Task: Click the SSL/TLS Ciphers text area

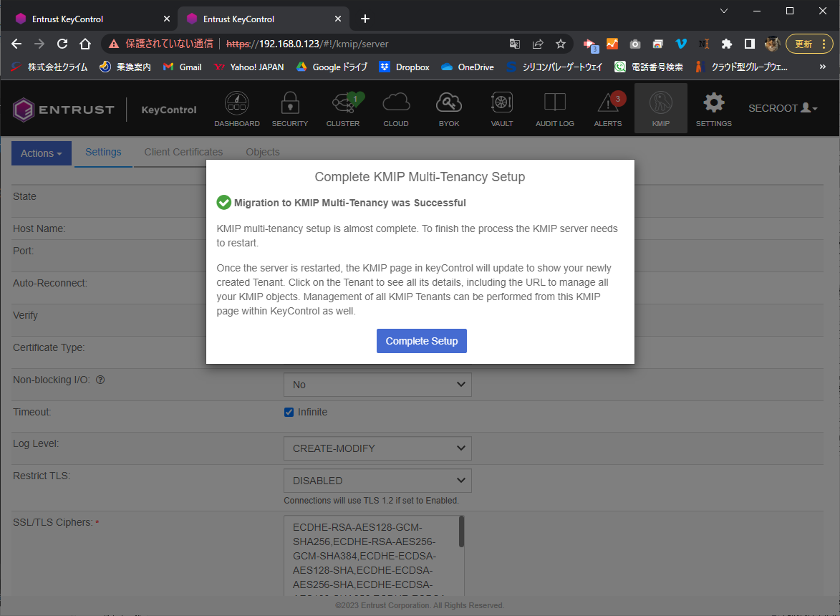Action: click(x=374, y=555)
